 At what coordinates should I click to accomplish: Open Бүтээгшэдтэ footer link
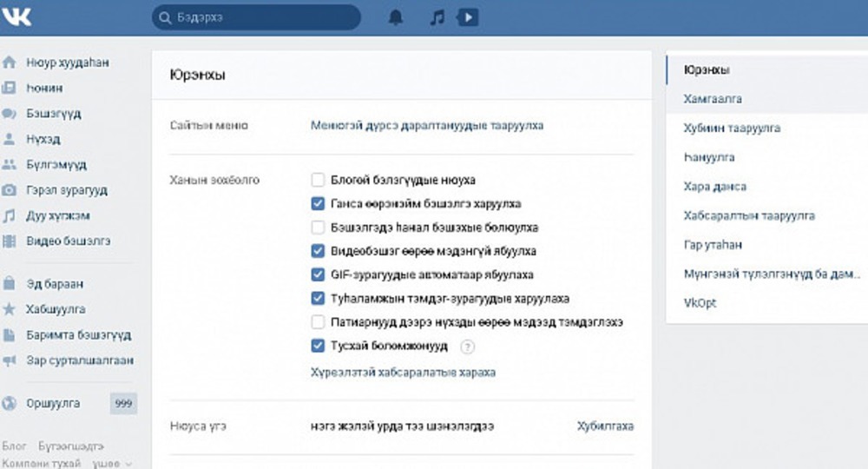coord(71,446)
